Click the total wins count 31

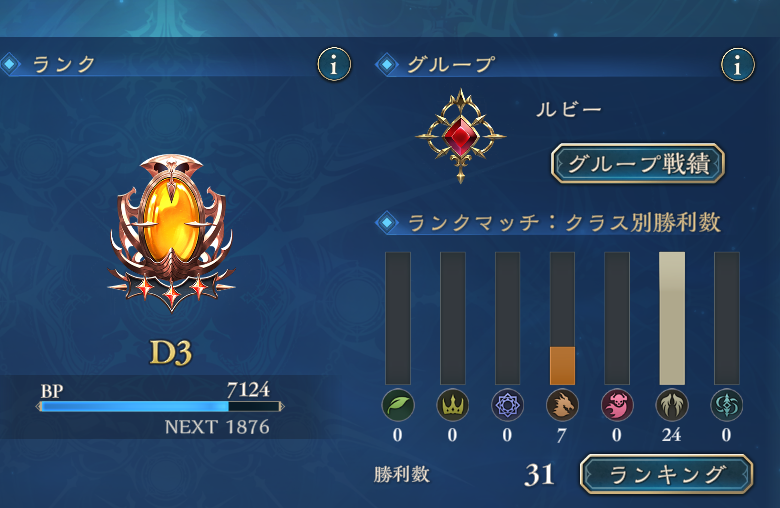click(x=539, y=475)
